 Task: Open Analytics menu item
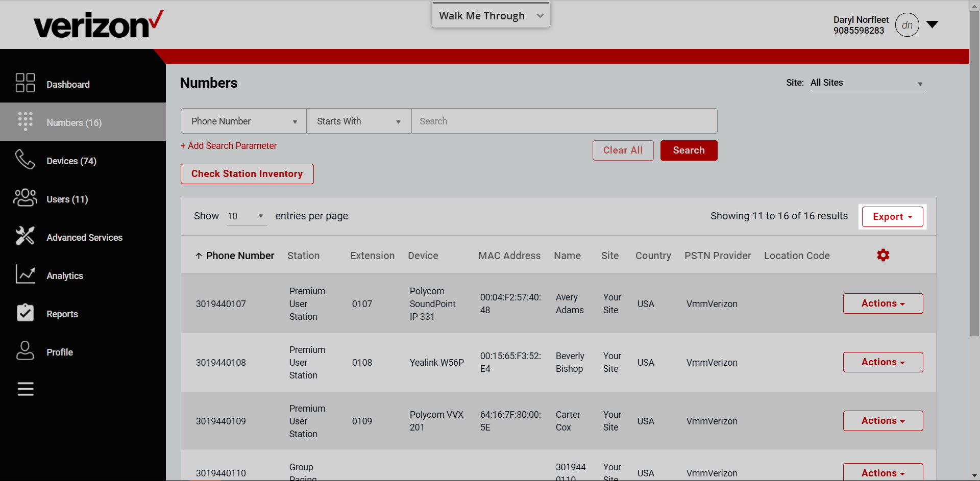click(x=83, y=274)
